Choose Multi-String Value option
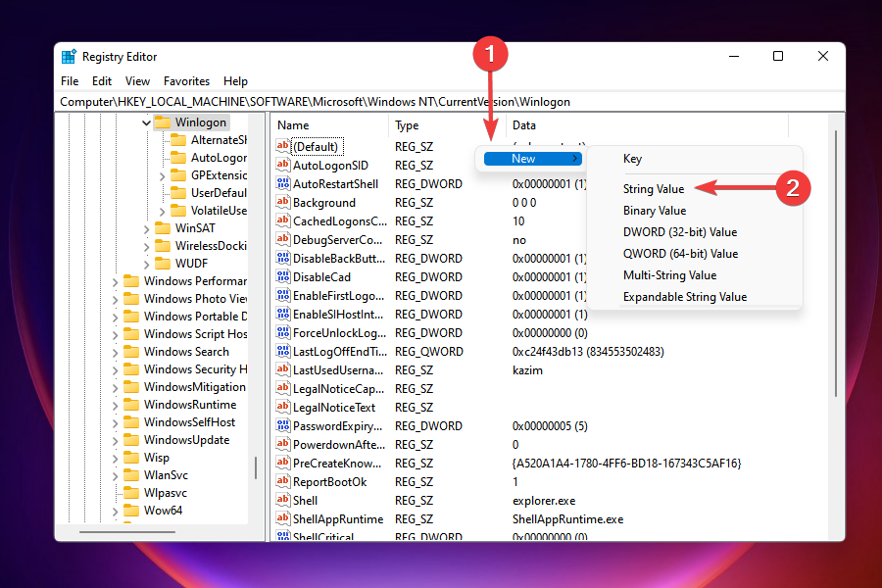 point(670,275)
